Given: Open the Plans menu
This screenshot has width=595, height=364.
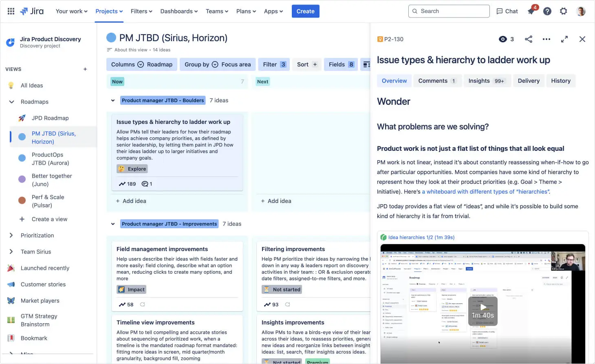Looking at the screenshot, I should pyautogui.click(x=246, y=11).
